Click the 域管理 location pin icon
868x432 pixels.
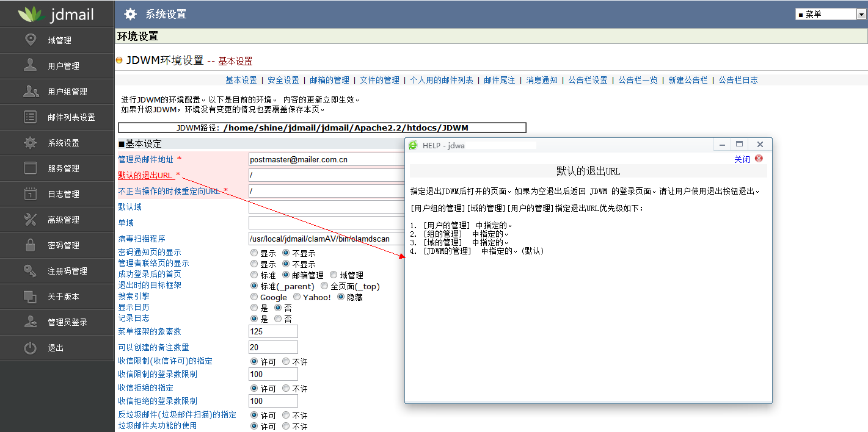(x=30, y=40)
